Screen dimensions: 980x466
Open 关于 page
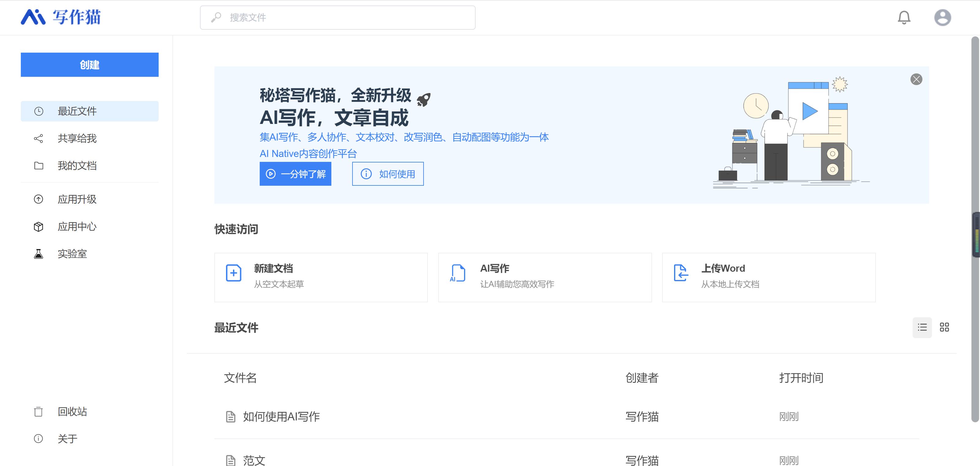tap(89, 439)
